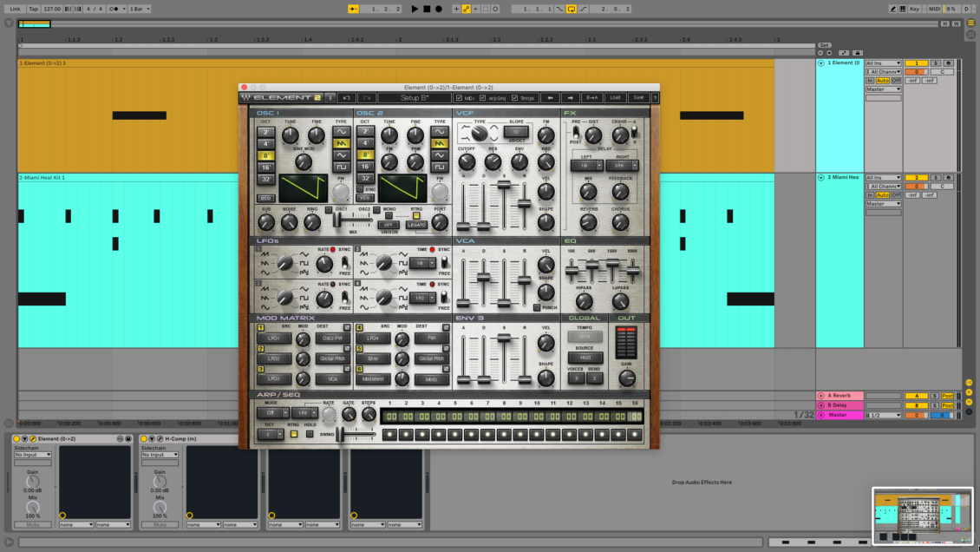This screenshot has width=980, height=552.
Task: Start playback with the Play button
Action: 415,9
